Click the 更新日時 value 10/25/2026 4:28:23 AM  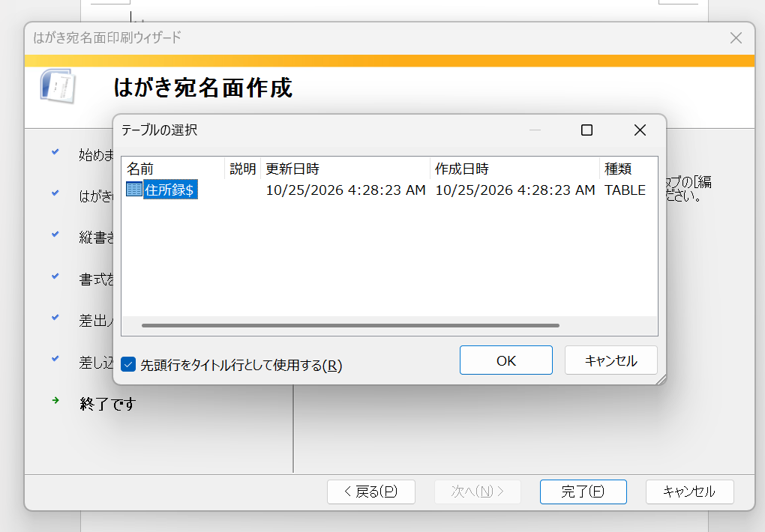(x=346, y=190)
